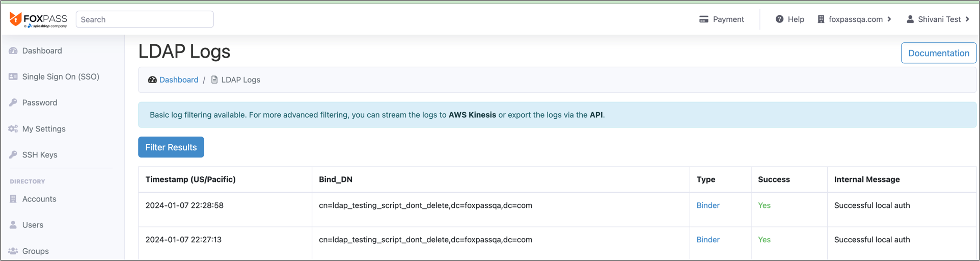Screen dimensions: 980x261
Task: Follow the Dashboard breadcrumb link
Action: click(x=178, y=80)
